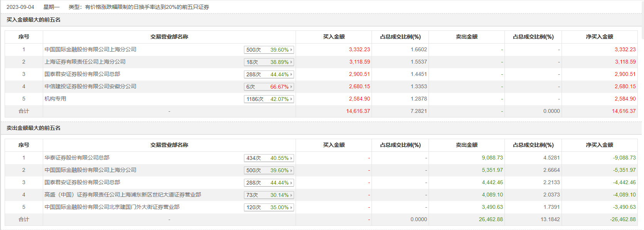Open the 1186次 42.07% dropdown badge
Image resolution: width=644 pixels, height=230 pixels.
pyautogui.click(x=269, y=99)
